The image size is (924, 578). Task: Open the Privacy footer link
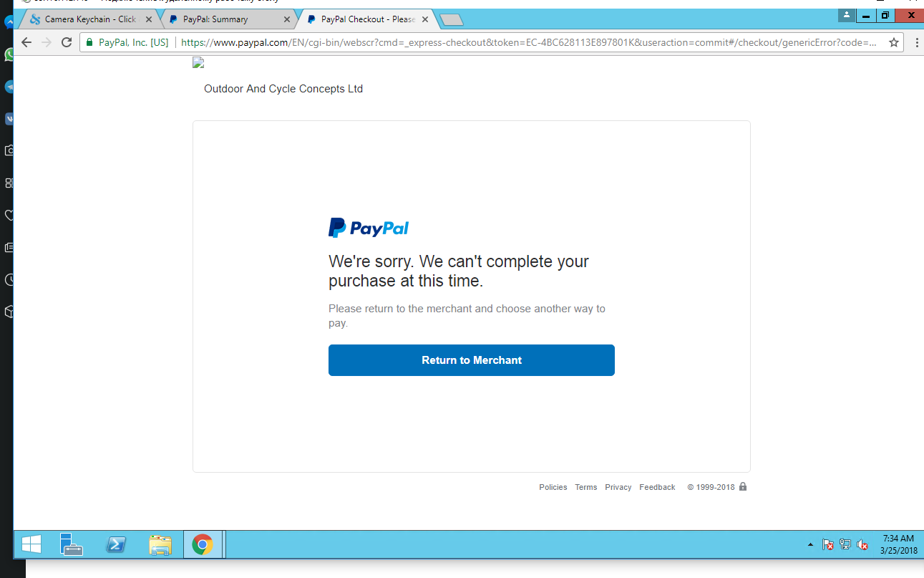(618, 487)
